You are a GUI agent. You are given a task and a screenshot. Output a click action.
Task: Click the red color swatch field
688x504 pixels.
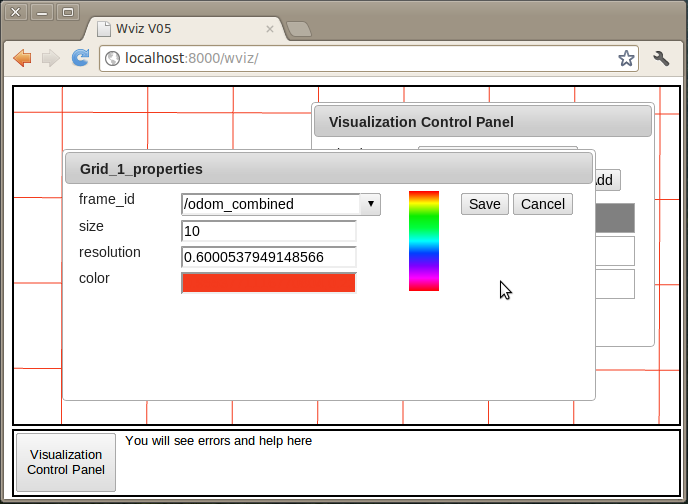pos(269,283)
